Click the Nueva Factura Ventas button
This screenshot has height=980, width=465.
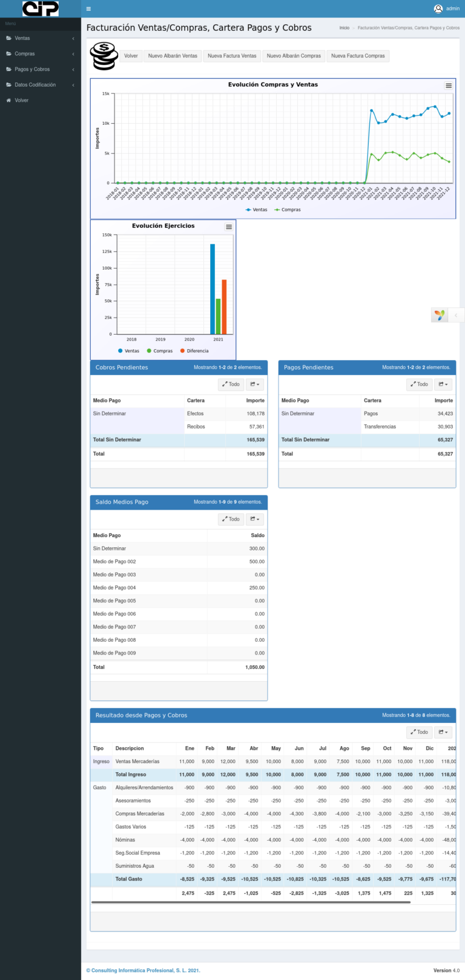(x=232, y=56)
